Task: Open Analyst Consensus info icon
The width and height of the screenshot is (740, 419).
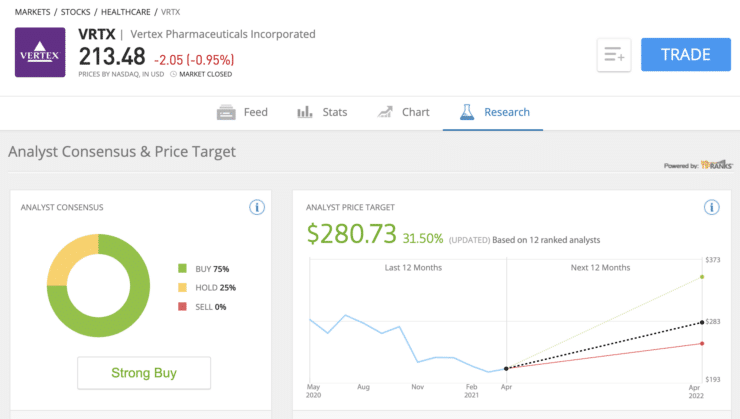Action: click(257, 207)
